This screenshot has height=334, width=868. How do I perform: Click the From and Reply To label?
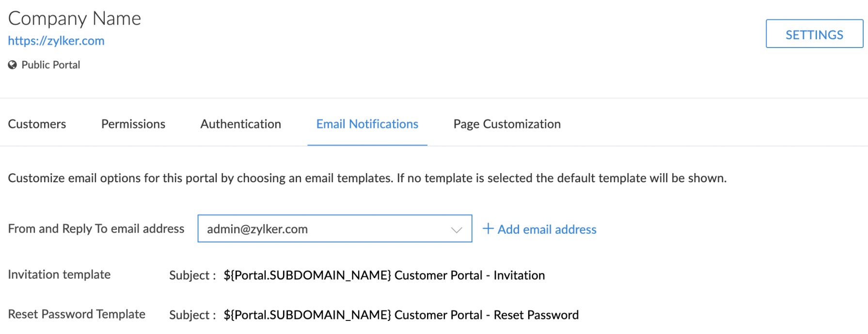point(96,229)
